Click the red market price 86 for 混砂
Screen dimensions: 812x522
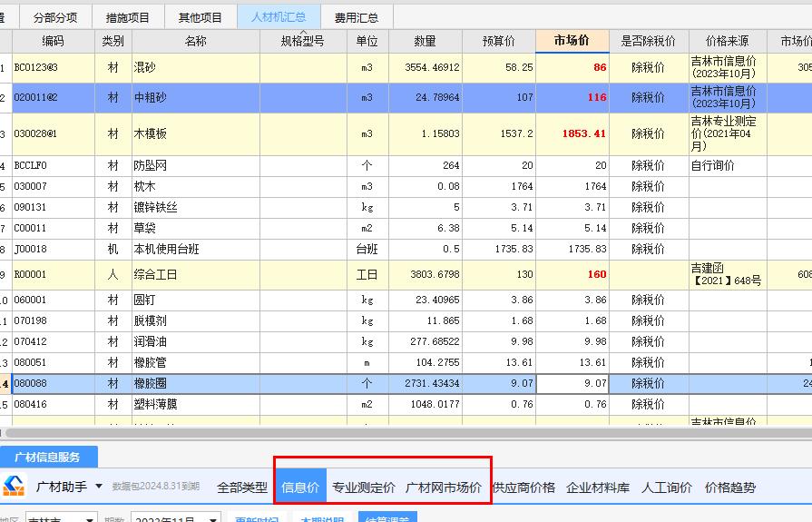[572, 67]
